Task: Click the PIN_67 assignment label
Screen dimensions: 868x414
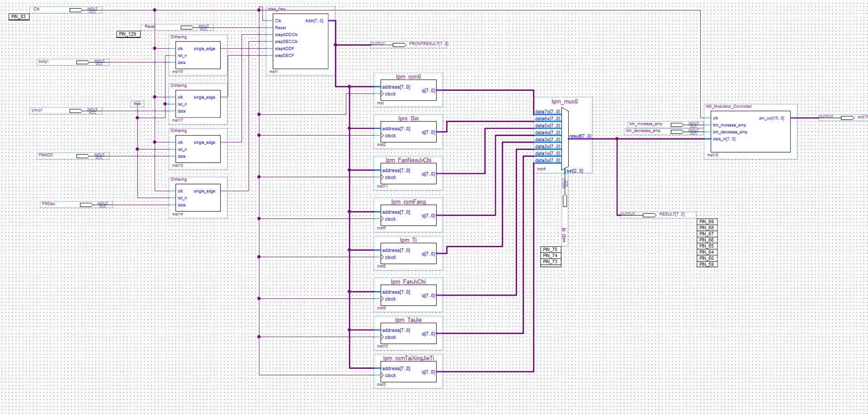Action: coord(707,234)
